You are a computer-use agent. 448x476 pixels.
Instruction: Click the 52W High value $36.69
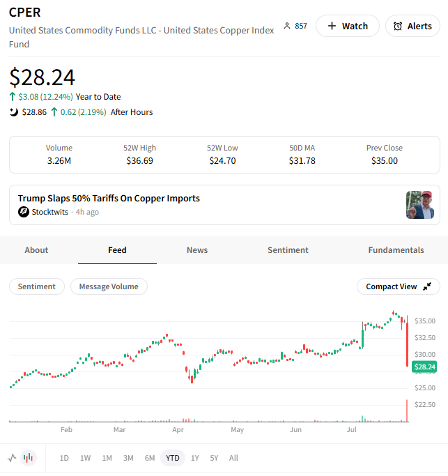coord(139,160)
